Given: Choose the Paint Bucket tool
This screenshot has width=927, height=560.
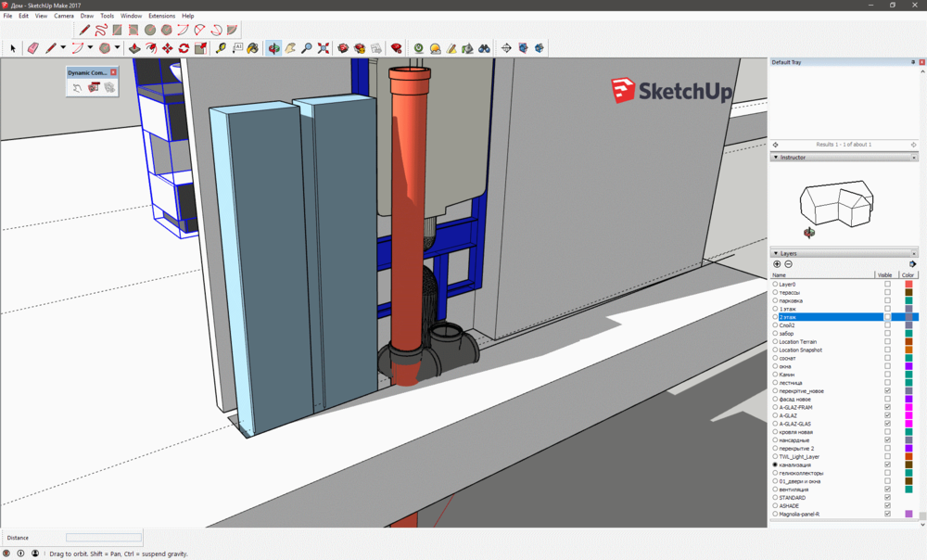Looking at the screenshot, I should point(252,48).
